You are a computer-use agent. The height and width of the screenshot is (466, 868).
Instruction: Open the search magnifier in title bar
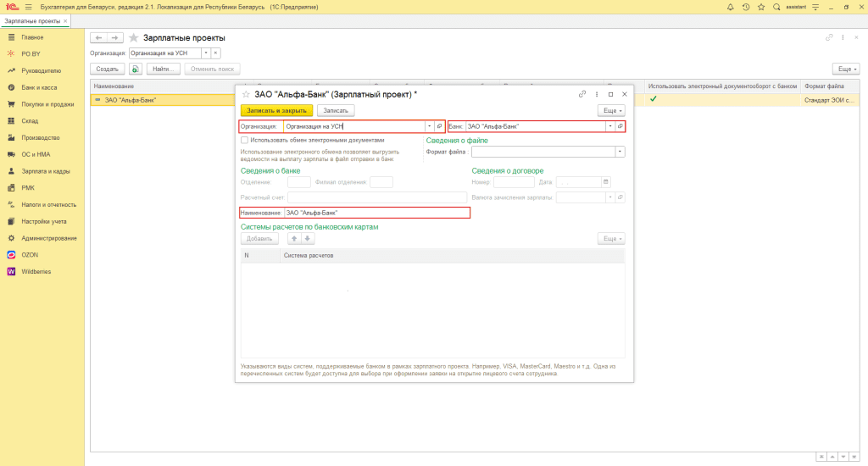(x=776, y=7)
